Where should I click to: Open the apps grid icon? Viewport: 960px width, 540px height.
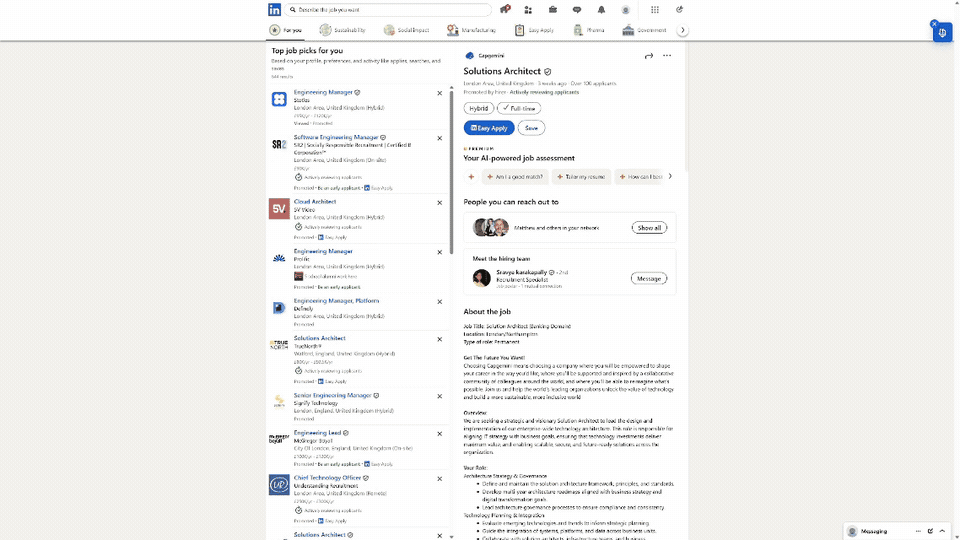[654, 10]
